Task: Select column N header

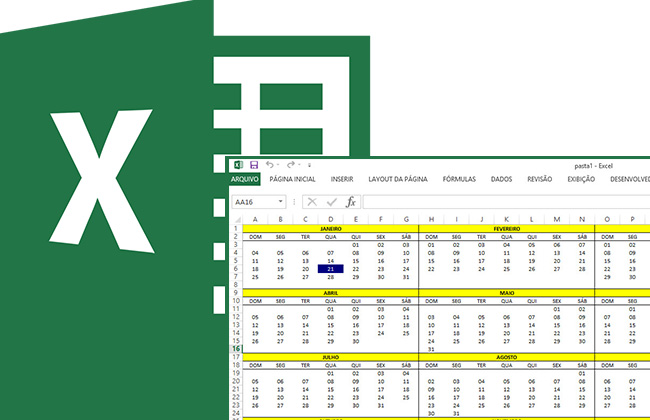Action: tap(582, 219)
